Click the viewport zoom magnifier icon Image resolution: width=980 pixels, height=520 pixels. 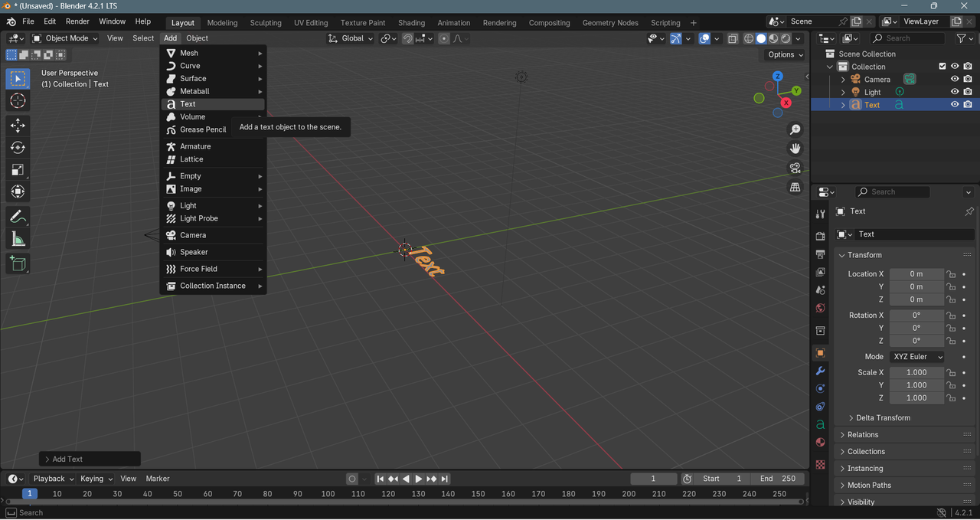(795, 129)
